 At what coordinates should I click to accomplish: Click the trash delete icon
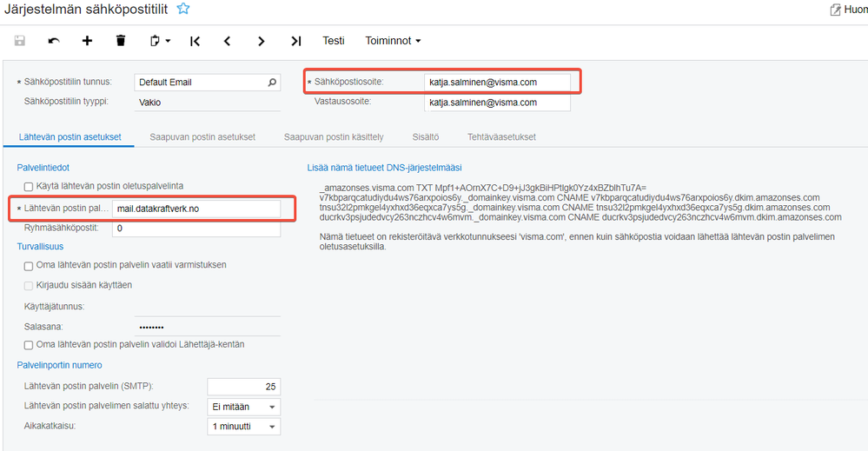click(121, 41)
